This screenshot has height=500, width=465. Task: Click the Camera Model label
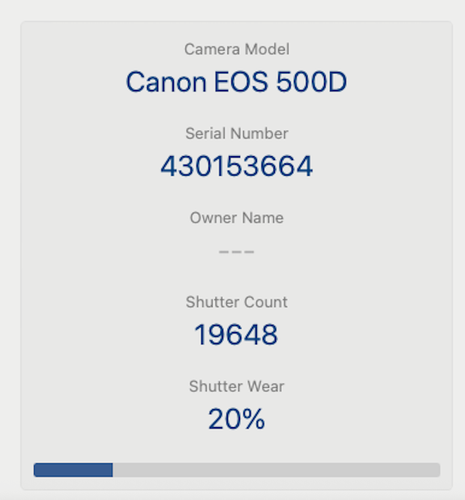[x=237, y=49]
